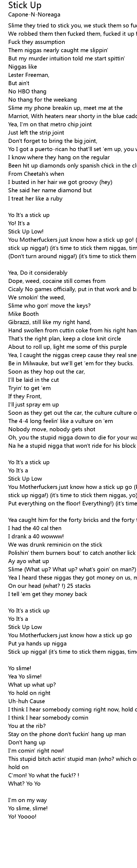Image resolution: width=137 pixels, height=868 pixels.
Task: Click the line "Just left the strip joint"
Action: (x=36, y=132)
